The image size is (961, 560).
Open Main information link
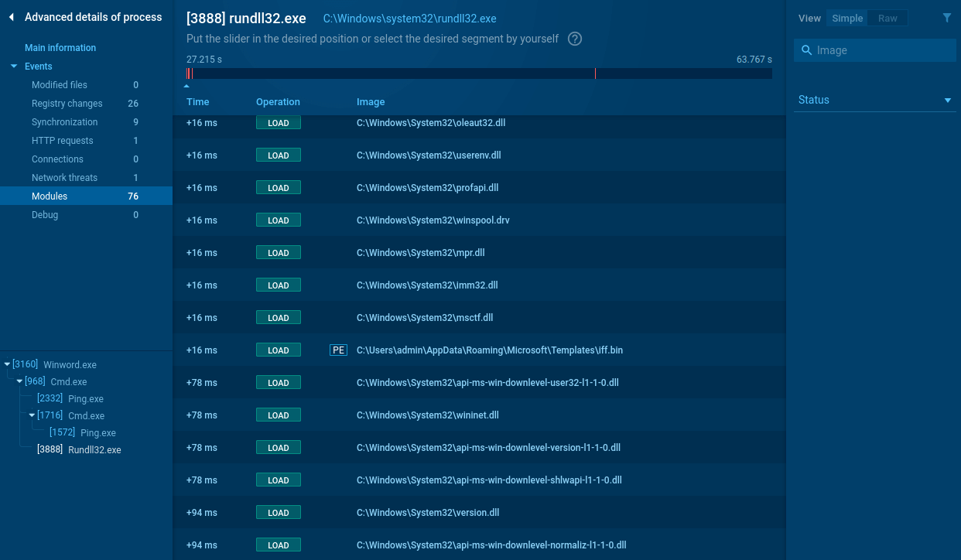[60, 48]
